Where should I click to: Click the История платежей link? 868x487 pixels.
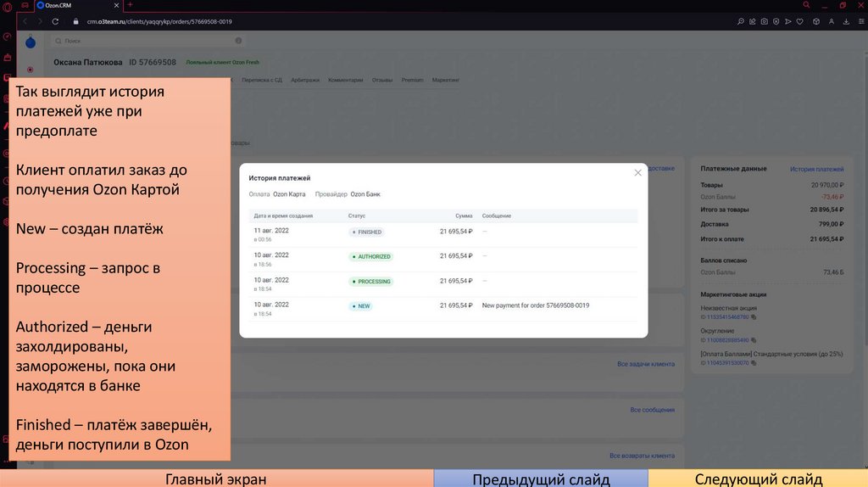point(816,169)
